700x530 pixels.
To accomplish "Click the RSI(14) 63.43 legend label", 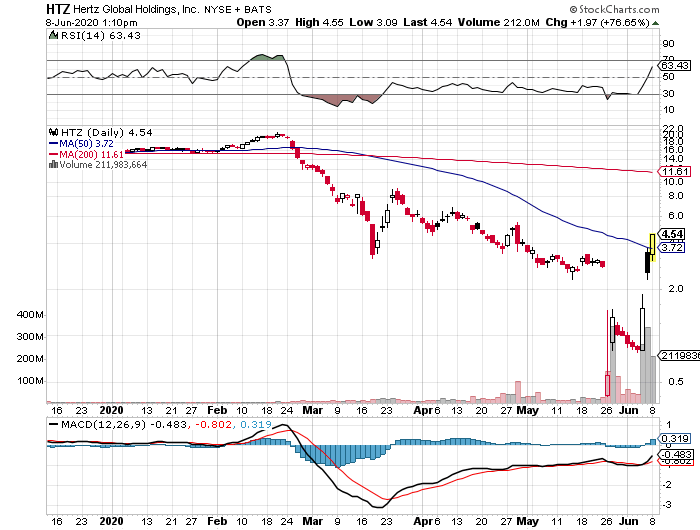I will [100, 35].
